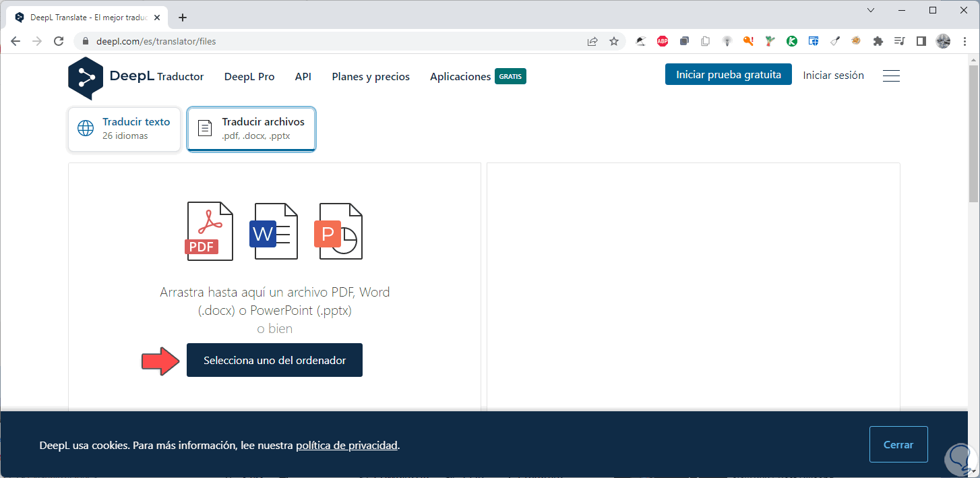This screenshot has height=478, width=980.
Task: Toggle the browser side panel icon
Action: click(x=921, y=41)
